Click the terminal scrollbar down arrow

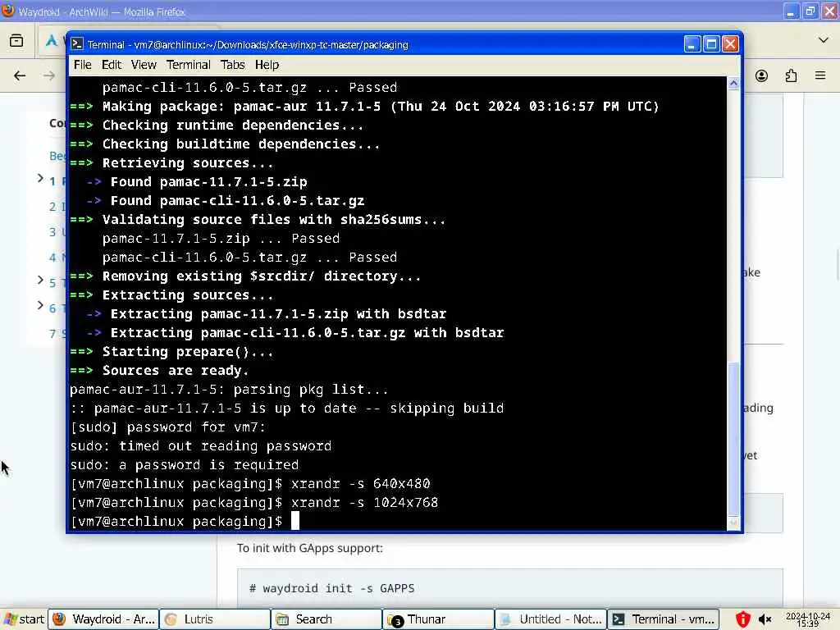[733, 523]
